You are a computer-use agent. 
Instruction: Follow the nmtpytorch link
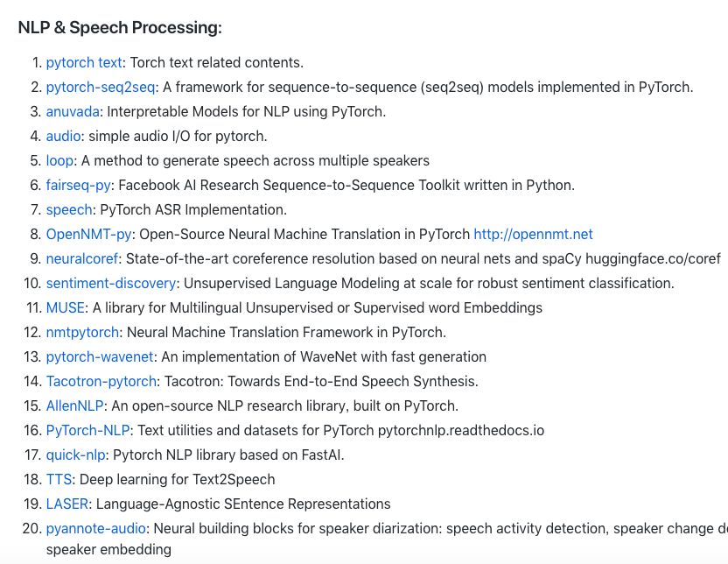click(85, 333)
